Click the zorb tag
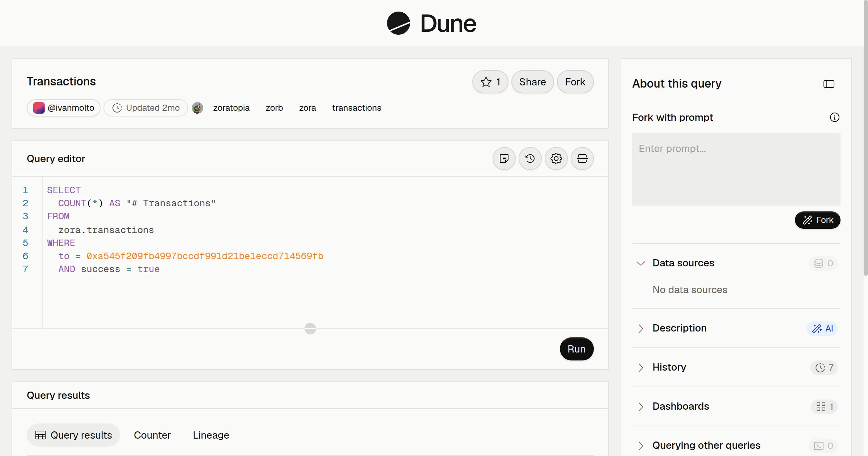 [x=274, y=108]
